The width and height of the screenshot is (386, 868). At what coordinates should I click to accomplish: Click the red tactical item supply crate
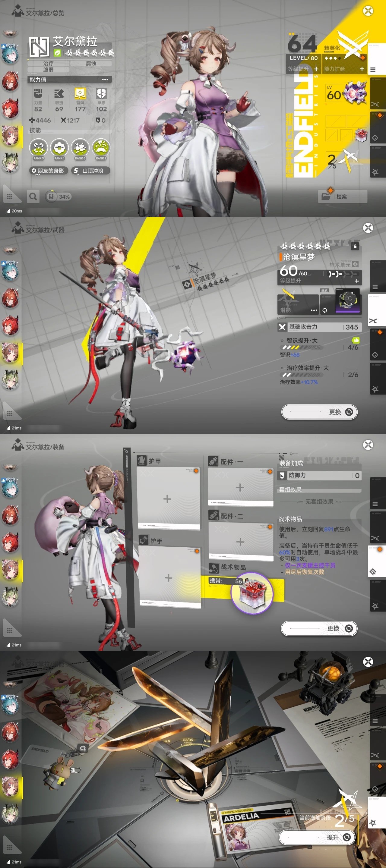(x=252, y=593)
